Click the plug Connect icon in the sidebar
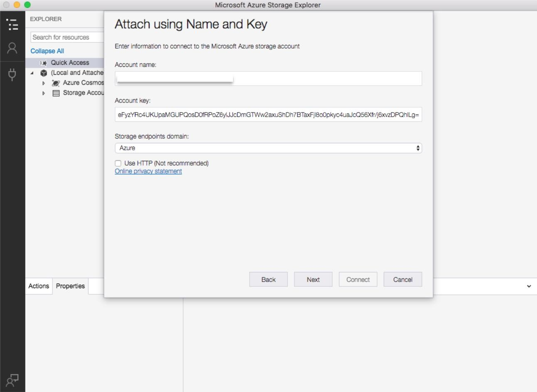 tap(12, 75)
